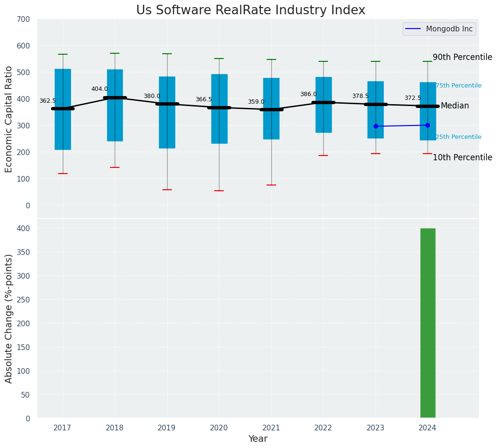This screenshot has height=448, width=497.
Task: Click the Mongodb Inc 2023 data point
Action: click(x=376, y=127)
